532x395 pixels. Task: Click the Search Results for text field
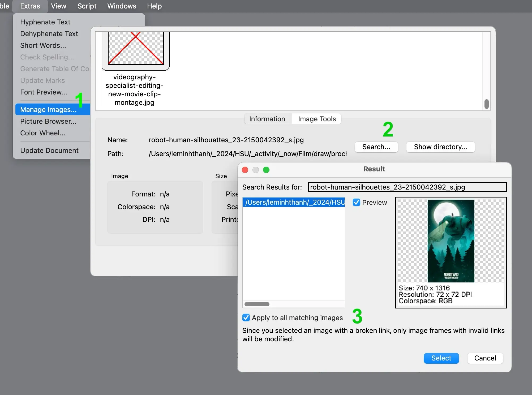click(x=407, y=187)
